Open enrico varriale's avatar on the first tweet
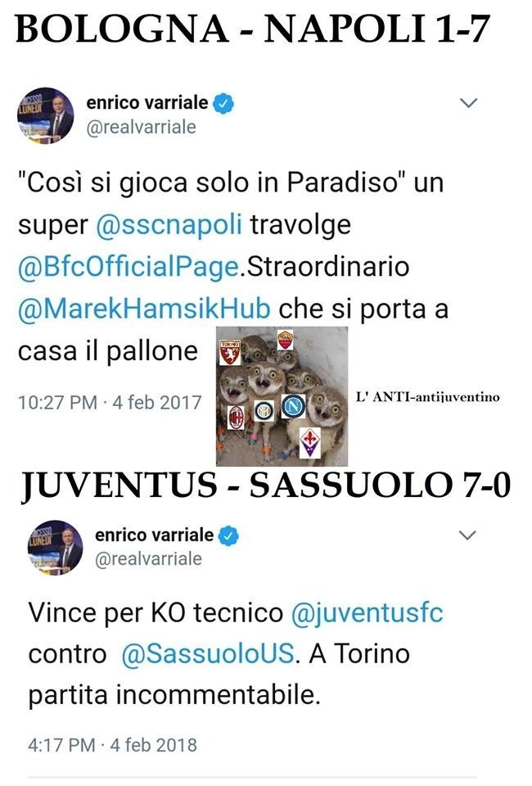 point(46,115)
